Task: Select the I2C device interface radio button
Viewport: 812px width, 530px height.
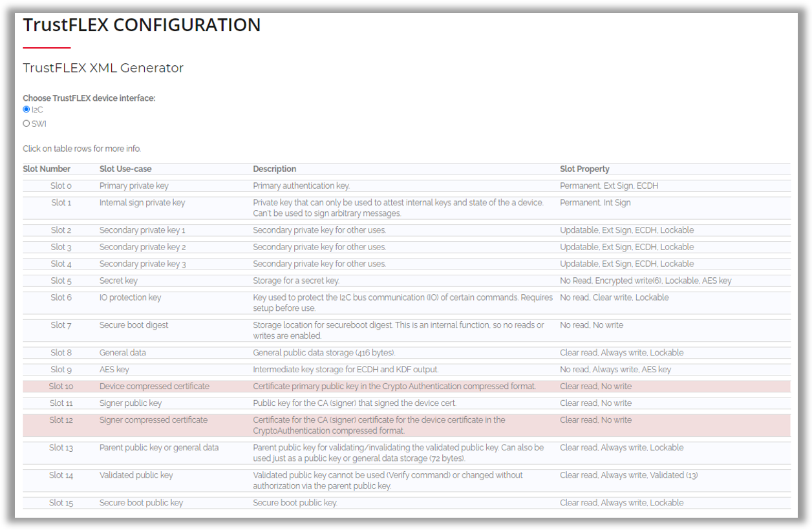Action: pyautogui.click(x=27, y=109)
